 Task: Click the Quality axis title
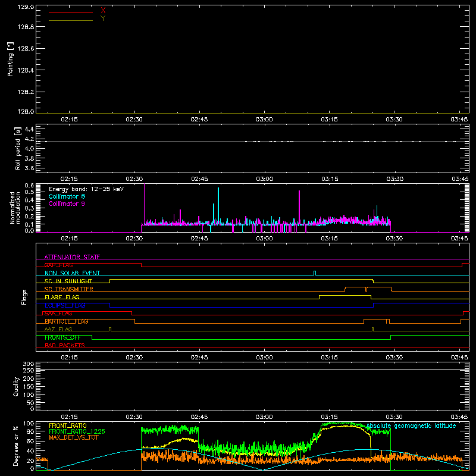(x=16, y=386)
